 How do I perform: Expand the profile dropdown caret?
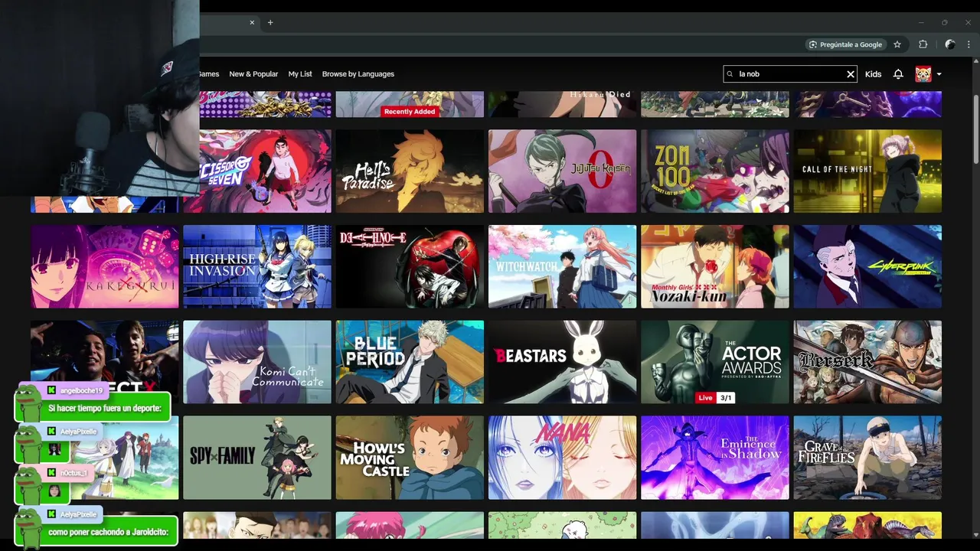click(939, 74)
